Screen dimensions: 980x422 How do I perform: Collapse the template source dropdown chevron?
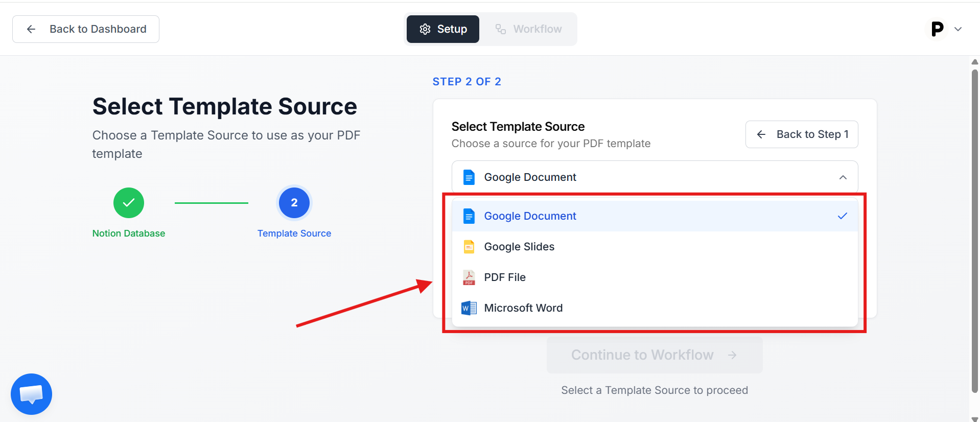pos(843,177)
